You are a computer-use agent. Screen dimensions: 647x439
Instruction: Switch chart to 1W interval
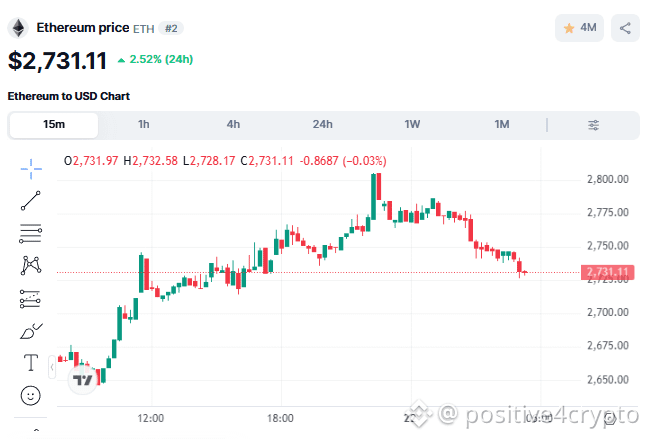[x=412, y=125]
